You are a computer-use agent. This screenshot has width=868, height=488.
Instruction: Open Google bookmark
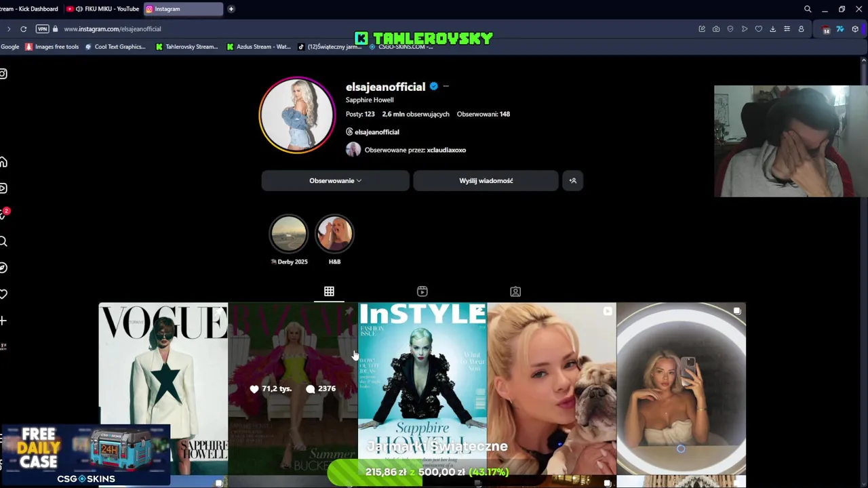tap(9, 47)
